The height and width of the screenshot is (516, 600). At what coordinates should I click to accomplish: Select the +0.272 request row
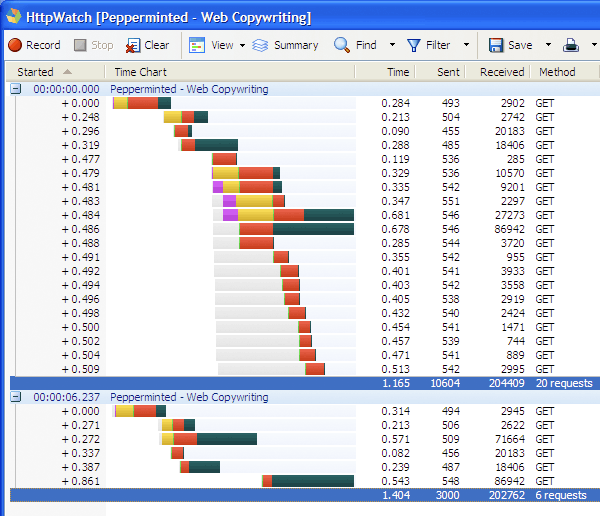click(306, 439)
